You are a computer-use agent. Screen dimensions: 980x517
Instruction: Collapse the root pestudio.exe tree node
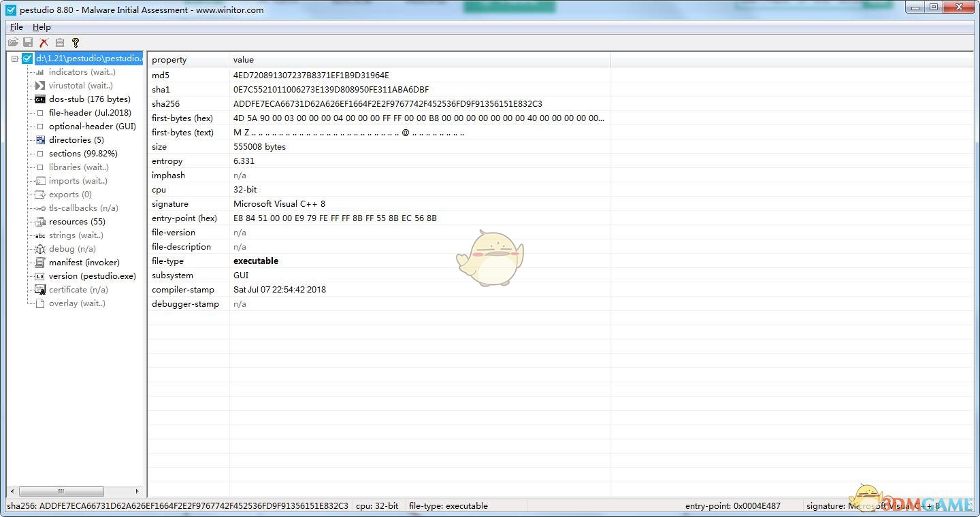14,59
